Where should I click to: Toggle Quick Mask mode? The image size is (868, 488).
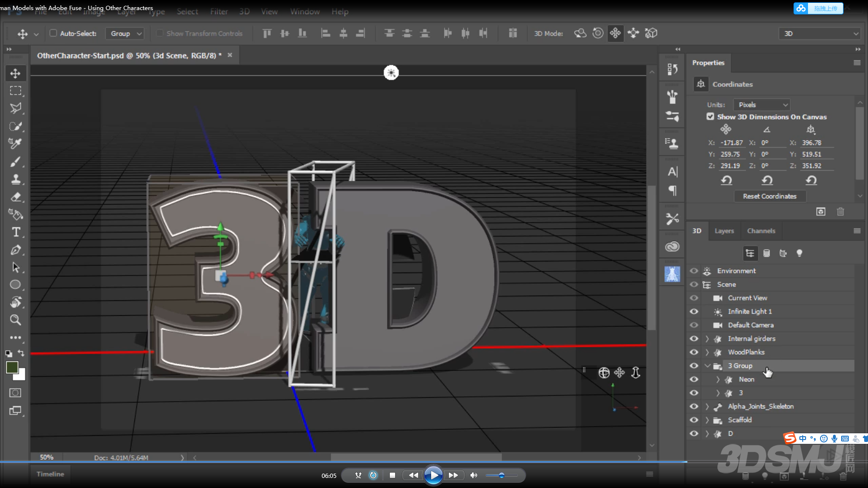point(15,393)
